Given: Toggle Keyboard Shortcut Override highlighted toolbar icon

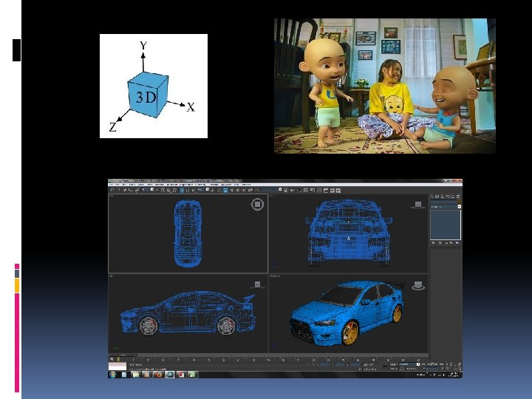Looking at the screenshot, I should coord(225,191).
